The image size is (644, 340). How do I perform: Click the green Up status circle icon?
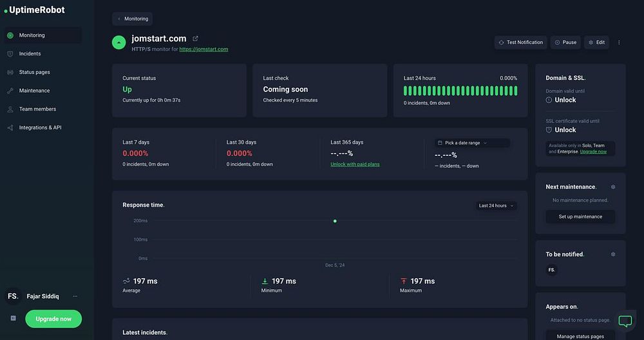coord(118,42)
